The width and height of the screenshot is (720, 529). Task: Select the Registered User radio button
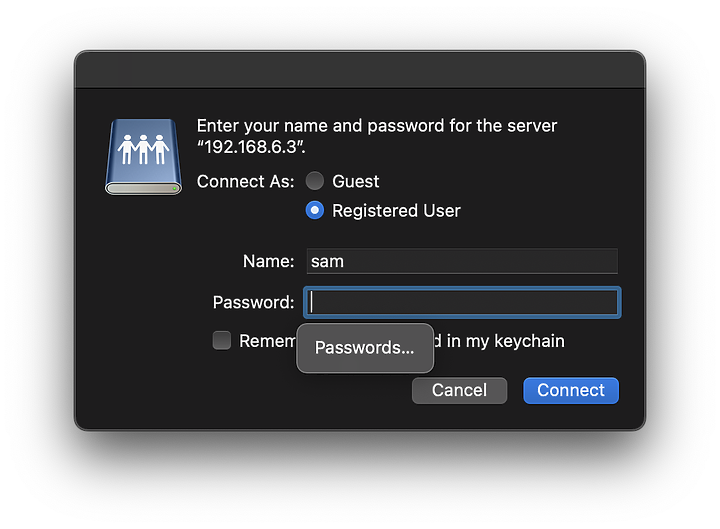pos(315,210)
